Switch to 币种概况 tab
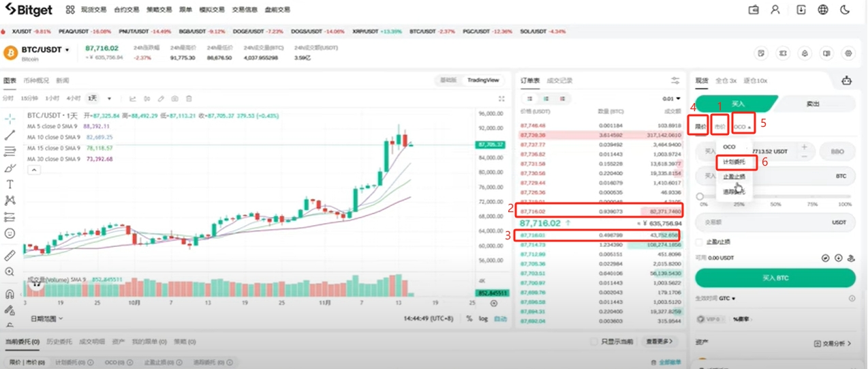 click(x=36, y=80)
